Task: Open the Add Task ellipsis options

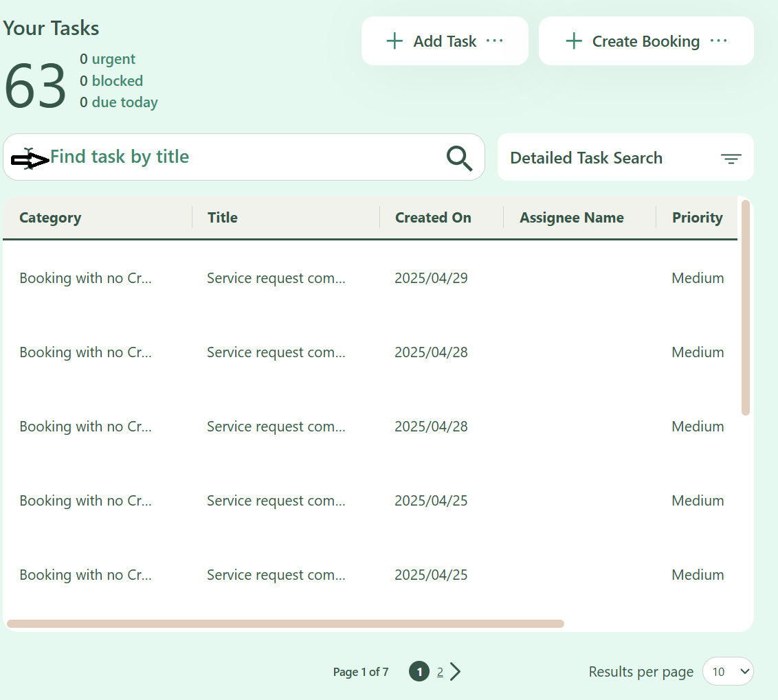Action: click(x=495, y=41)
